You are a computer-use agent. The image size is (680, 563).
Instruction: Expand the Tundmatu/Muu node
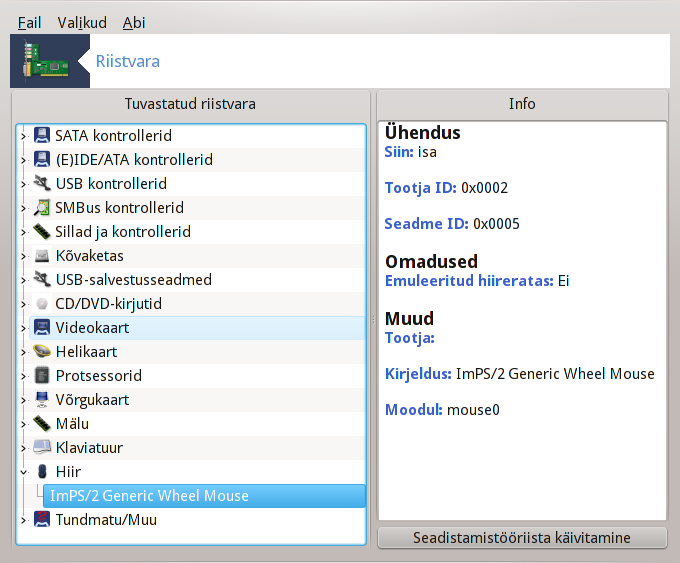coord(23,520)
